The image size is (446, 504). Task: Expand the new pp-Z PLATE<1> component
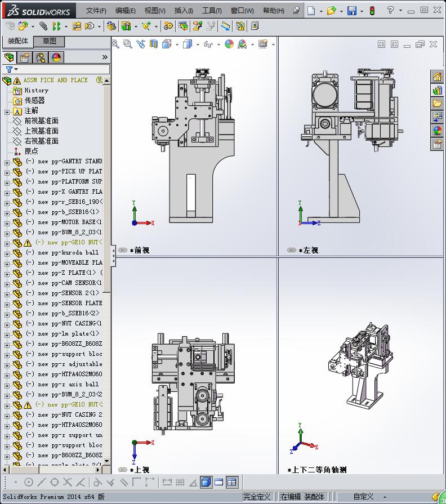(7, 274)
